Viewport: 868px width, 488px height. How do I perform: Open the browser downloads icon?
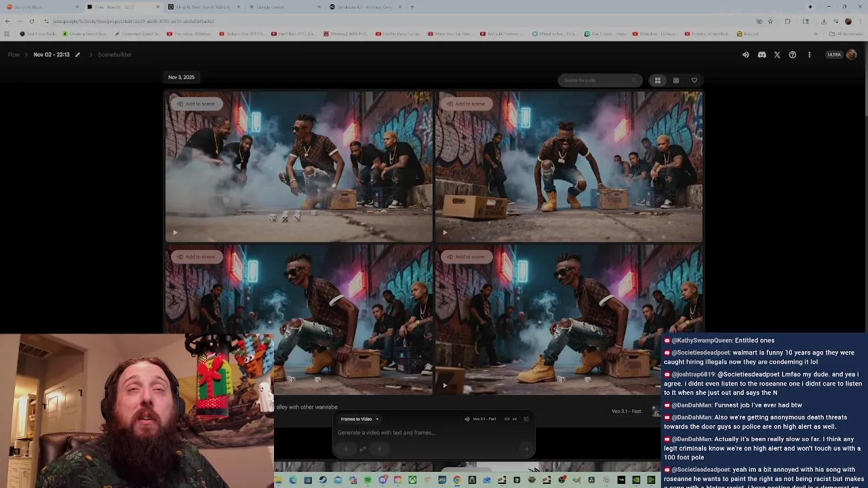coord(823,21)
